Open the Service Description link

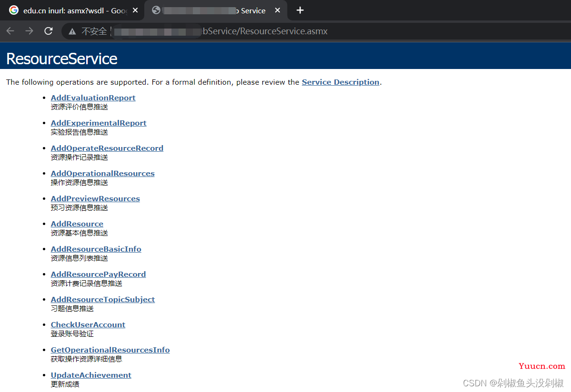click(x=341, y=82)
